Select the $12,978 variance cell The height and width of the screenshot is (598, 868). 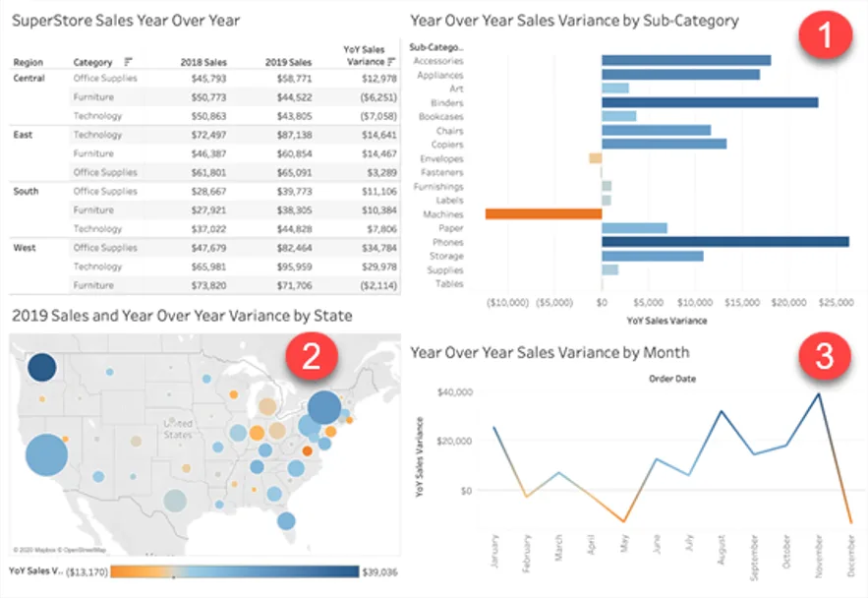379,78
